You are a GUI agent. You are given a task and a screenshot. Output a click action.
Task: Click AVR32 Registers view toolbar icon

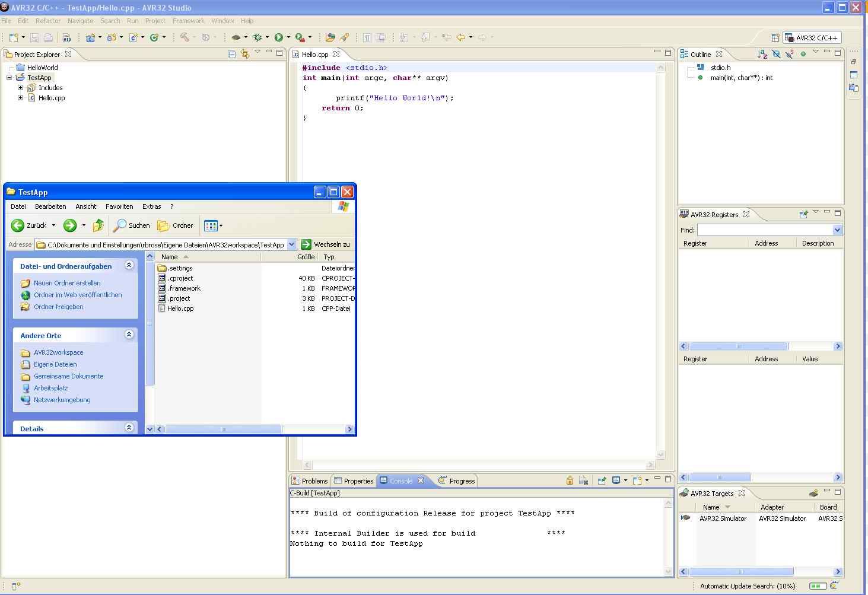tap(804, 214)
